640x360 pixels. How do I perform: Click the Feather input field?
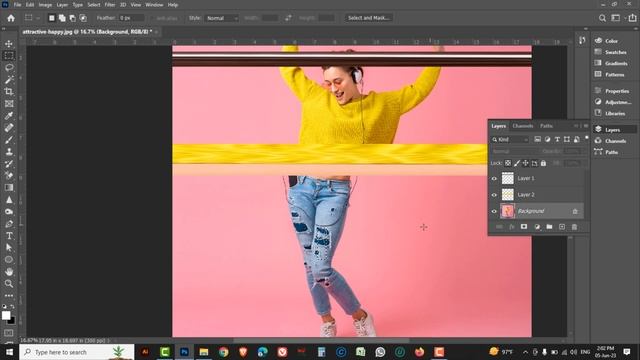(131, 18)
